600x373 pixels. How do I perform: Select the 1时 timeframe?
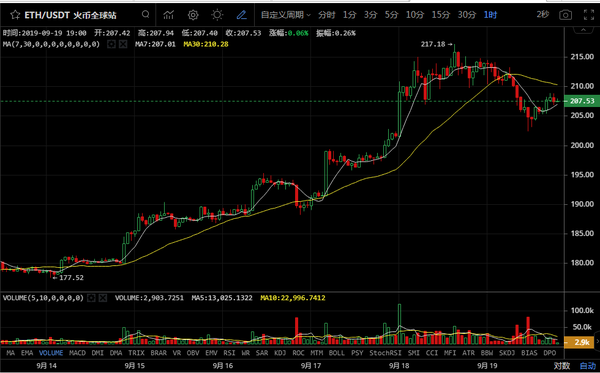click(x=490, y=15)
